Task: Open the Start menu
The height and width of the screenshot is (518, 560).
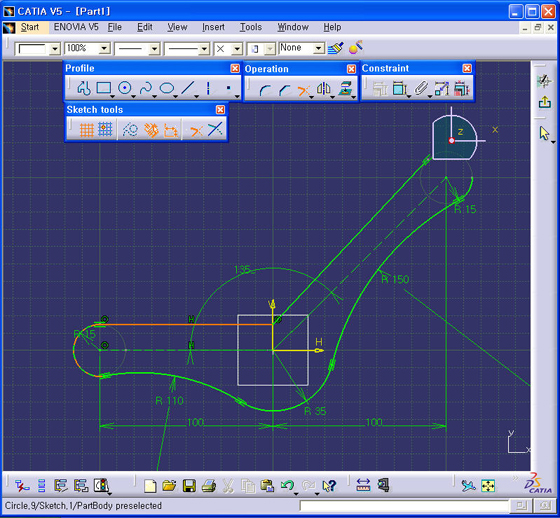Action: [x=30, y=27]
